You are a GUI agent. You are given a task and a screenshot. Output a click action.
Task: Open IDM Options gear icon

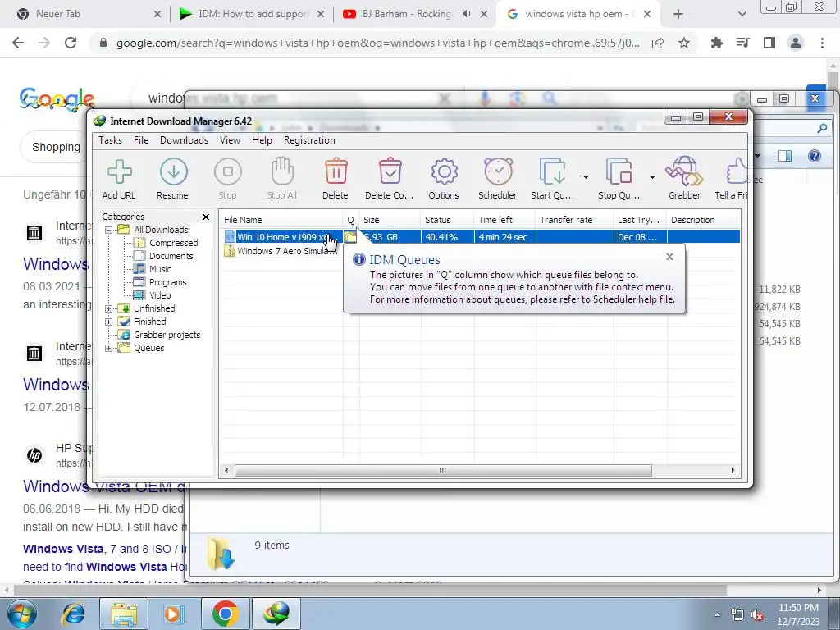(x=444, y=179)
